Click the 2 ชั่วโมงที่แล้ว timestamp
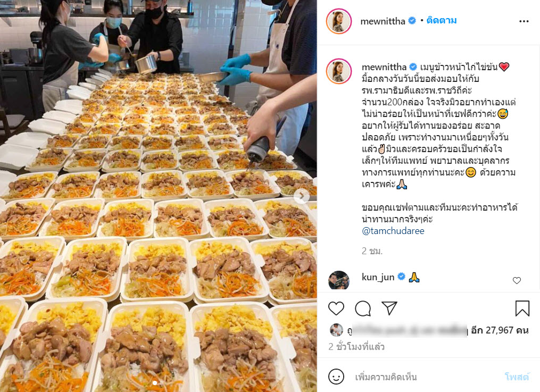 tap(356, 347)
